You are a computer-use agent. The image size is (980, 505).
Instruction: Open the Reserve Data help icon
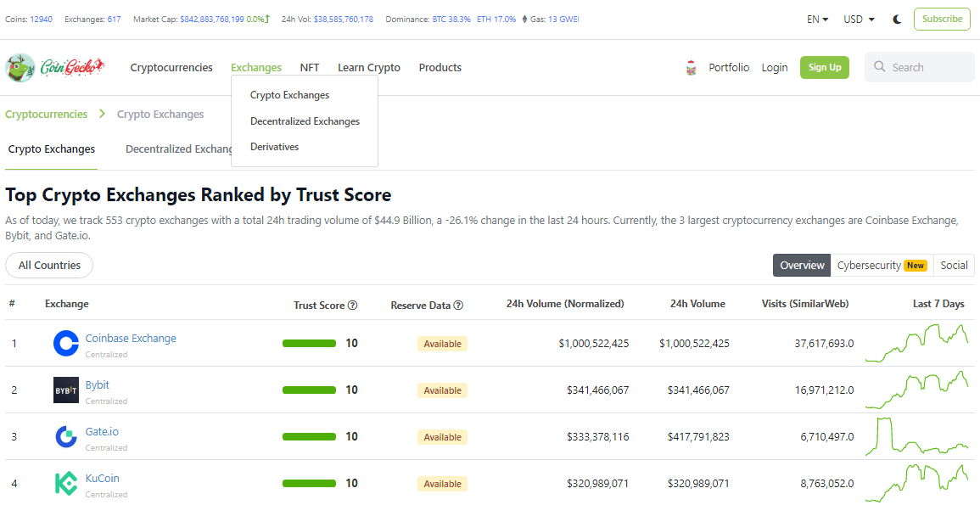458,305
